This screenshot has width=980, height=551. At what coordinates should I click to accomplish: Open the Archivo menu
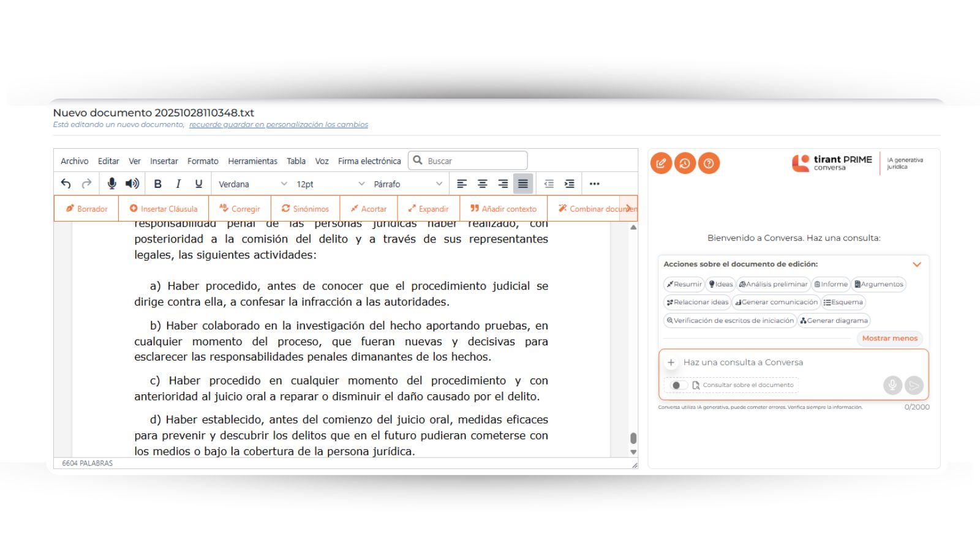pyautogui.click(x=74, y=161)
